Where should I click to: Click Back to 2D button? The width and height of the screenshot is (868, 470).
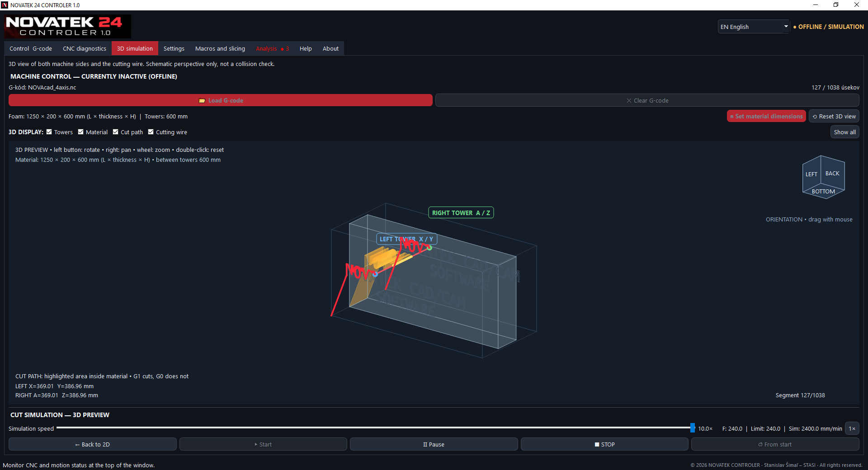[x=93, y=444]
